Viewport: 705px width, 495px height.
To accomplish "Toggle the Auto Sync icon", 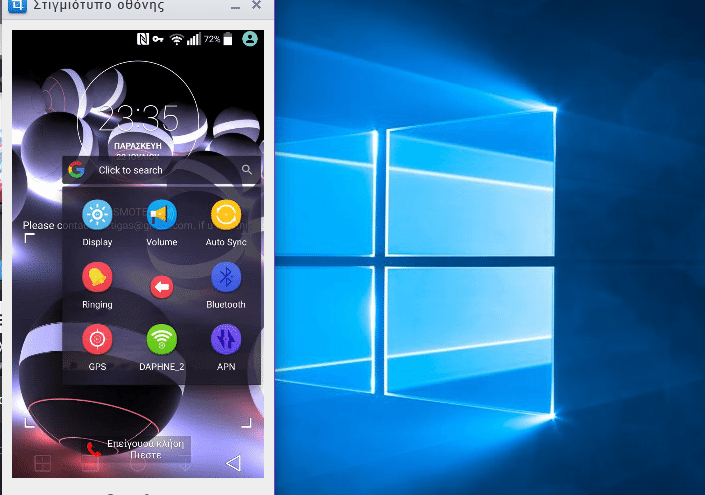I will pyautogui.click(x=226, y=215).
